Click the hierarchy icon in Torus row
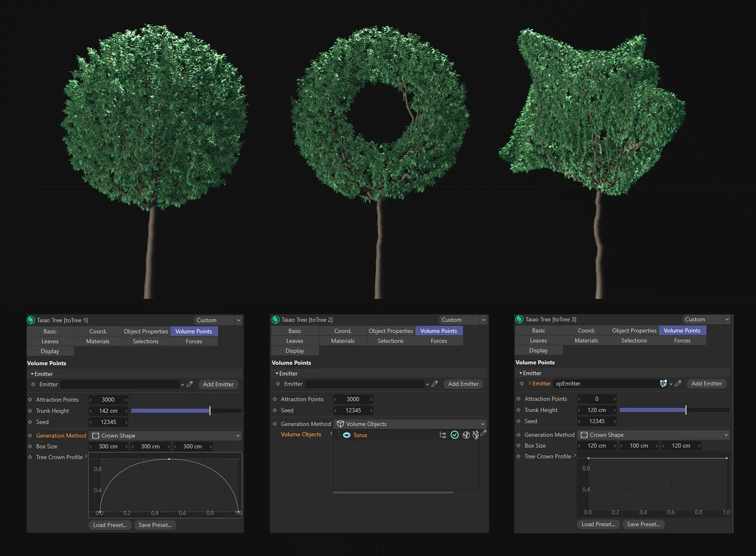Screen dimensions: 756x556 tap(443, 435)
